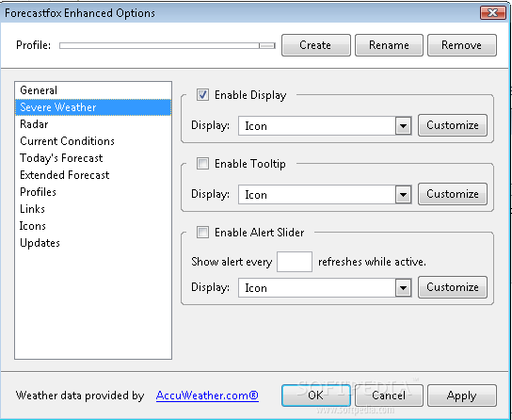
Task: Select the Updates category
Action: (93, 243)
